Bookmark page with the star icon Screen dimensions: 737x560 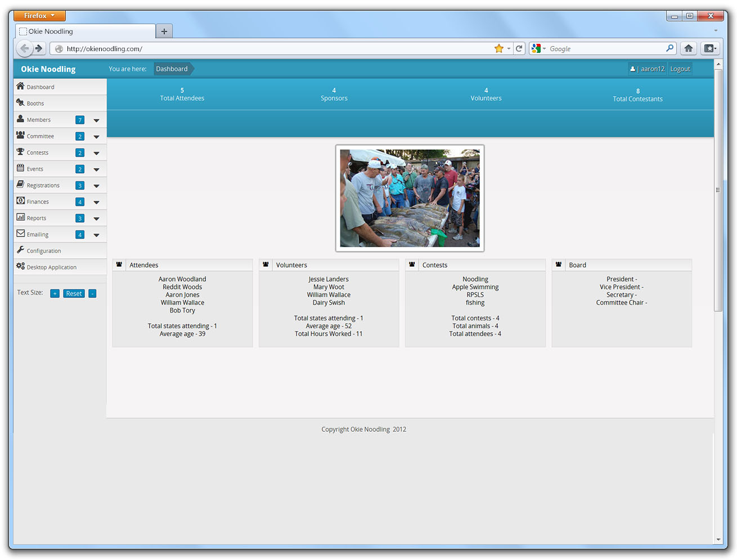pyautogui.click(x=498, y=48)
